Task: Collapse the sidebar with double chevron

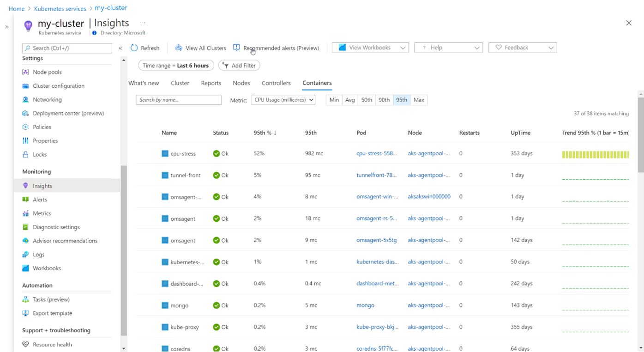Action: (120, 48)
